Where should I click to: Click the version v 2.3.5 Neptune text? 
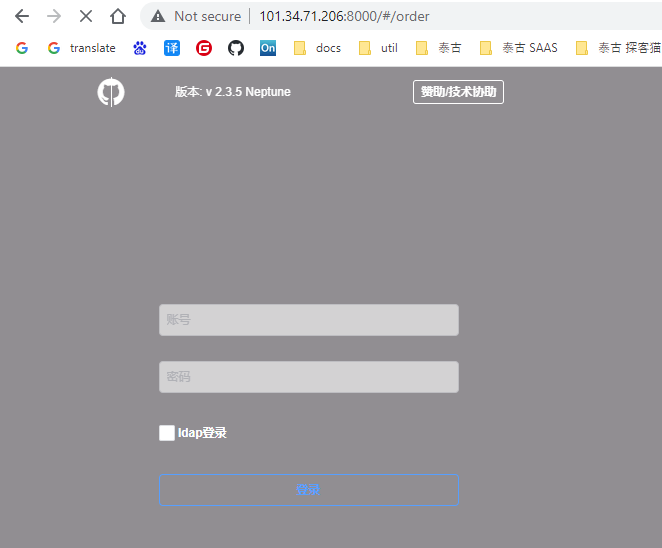click(x=233, y=92)
